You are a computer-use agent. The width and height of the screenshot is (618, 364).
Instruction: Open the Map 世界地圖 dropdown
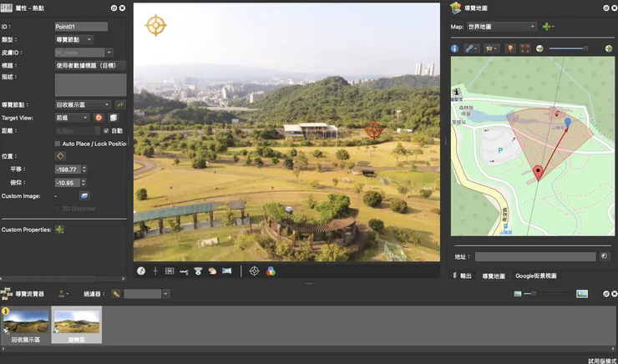tap(501, 27)
